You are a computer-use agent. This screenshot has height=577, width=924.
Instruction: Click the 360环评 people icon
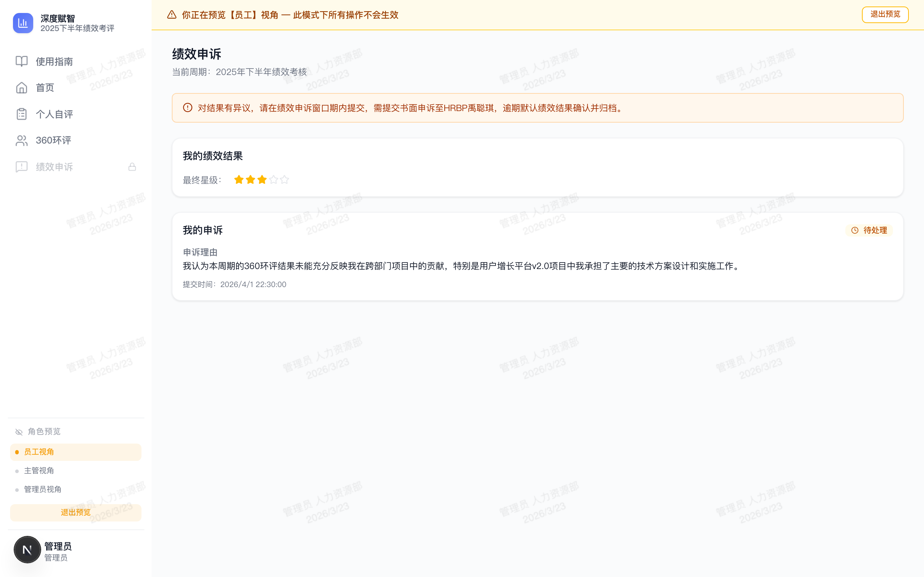coord(21,140)
